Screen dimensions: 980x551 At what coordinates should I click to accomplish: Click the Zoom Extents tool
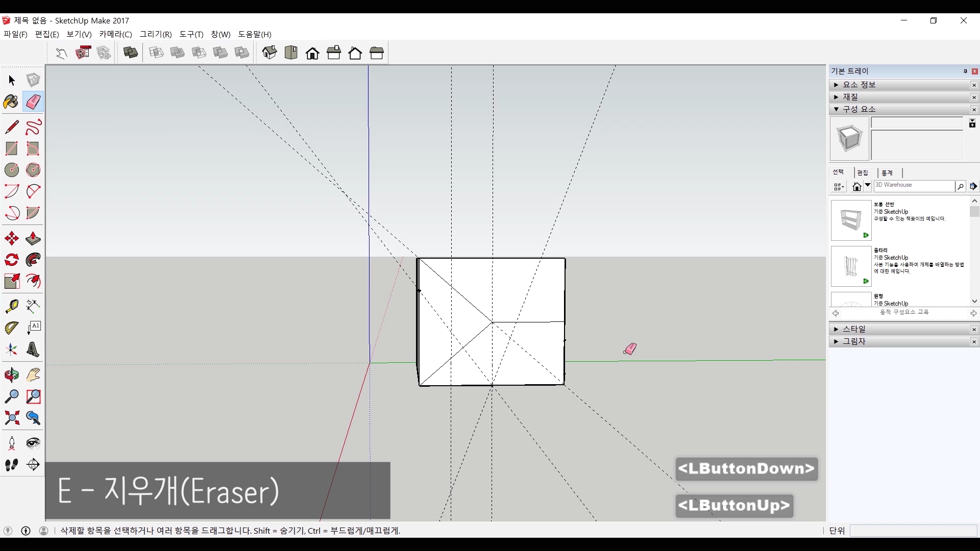pyautogui.click(x=11, y=418)
